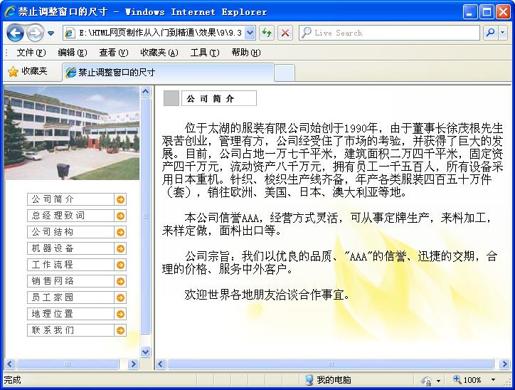The height and width of the screenshot is (390, 515).
Task: Click the red Stop loading icon
Action: pos(285,33)
